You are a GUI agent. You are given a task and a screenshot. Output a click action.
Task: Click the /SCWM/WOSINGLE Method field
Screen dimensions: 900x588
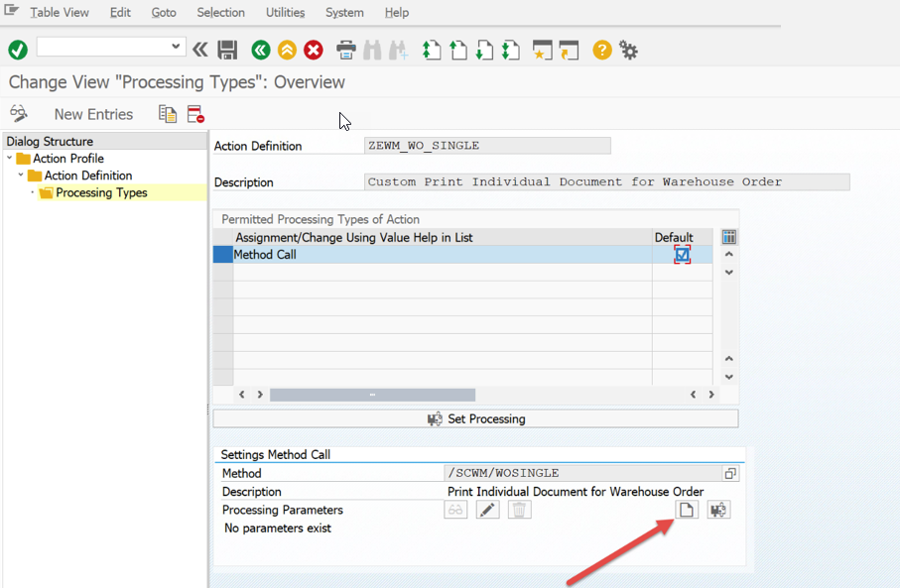[582, 473]
